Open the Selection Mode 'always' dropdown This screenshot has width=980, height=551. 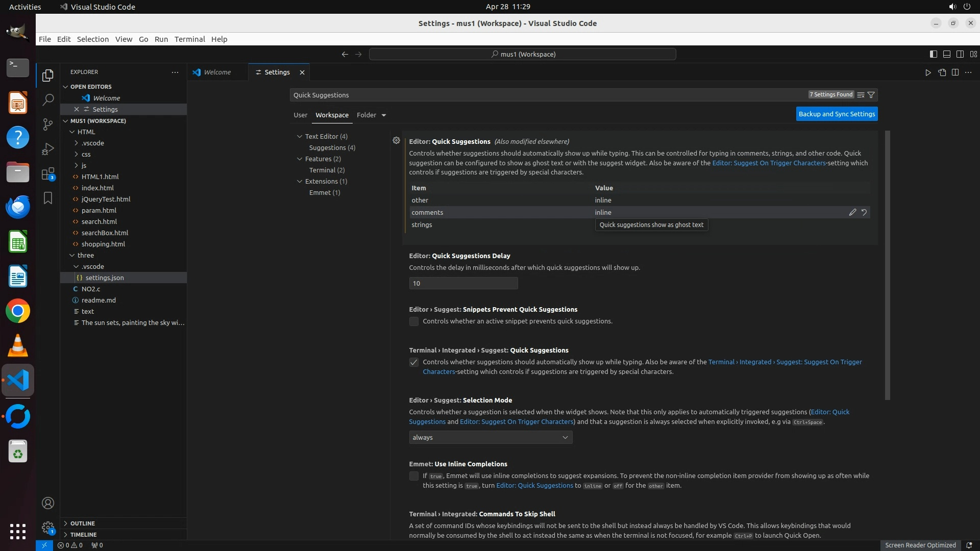490,437
